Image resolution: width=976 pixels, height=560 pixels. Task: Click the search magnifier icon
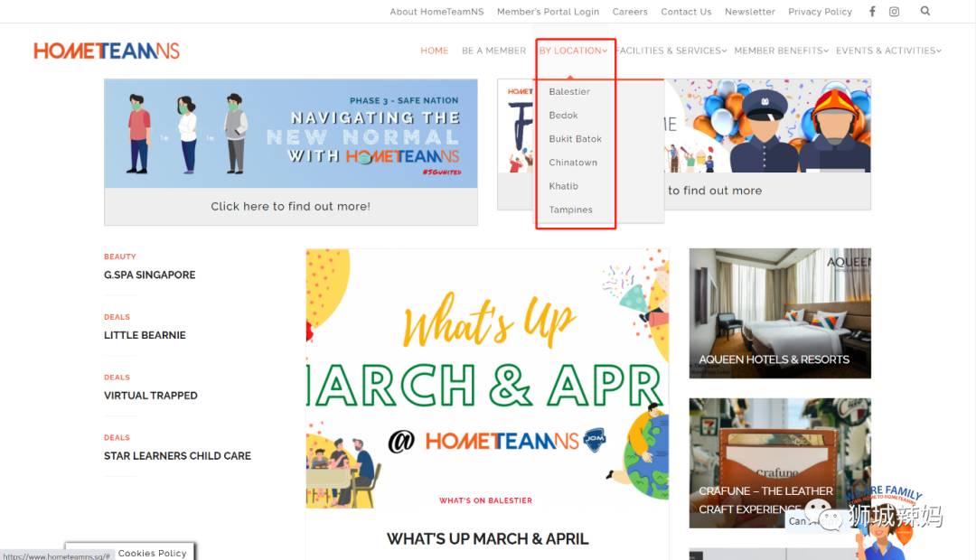click(x=924, y=12)
